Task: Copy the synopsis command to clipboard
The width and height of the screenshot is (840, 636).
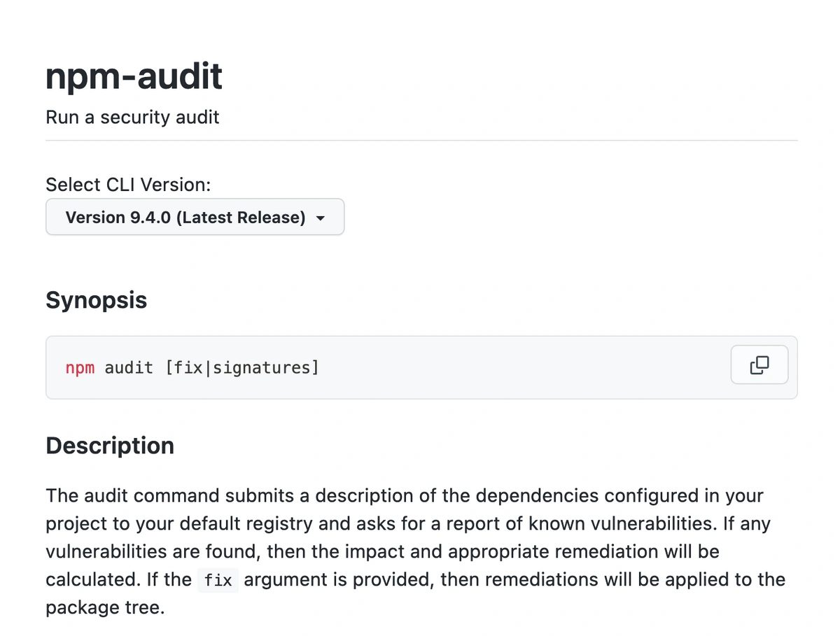Action: 759,365
